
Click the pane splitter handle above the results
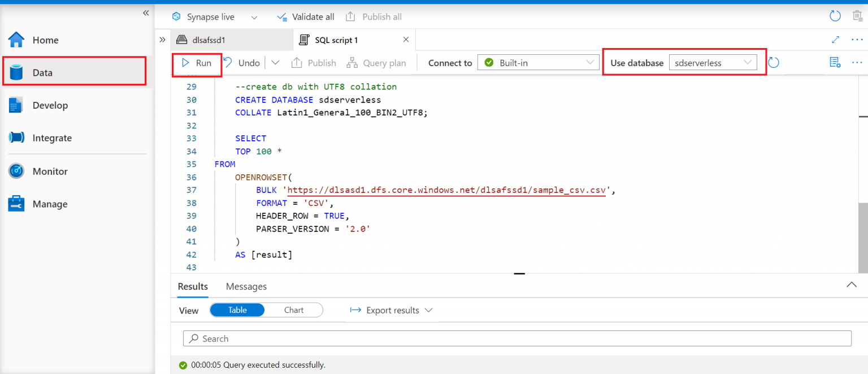[519, 274]
